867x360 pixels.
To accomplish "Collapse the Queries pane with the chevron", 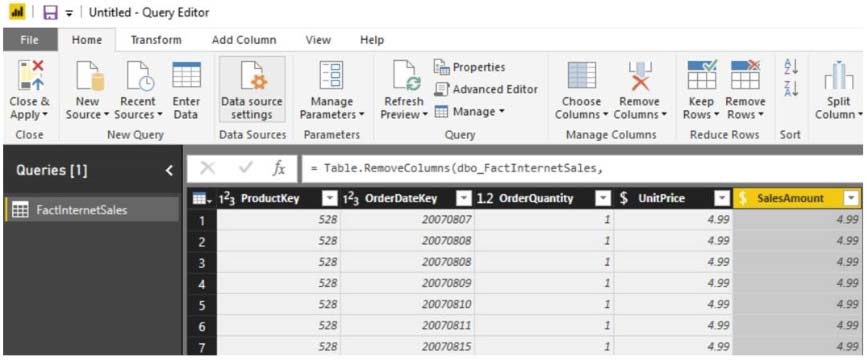I will click(169, 170).
